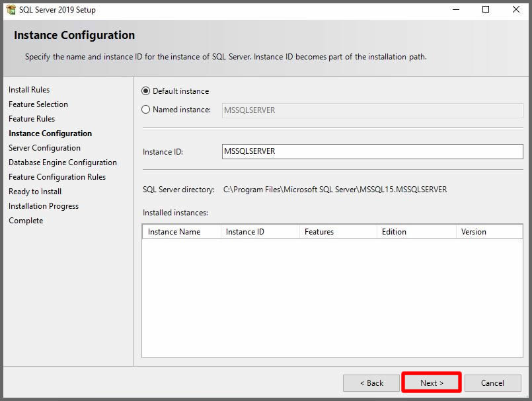
Task: Click the Named instance text field
Action: point(372,110)
